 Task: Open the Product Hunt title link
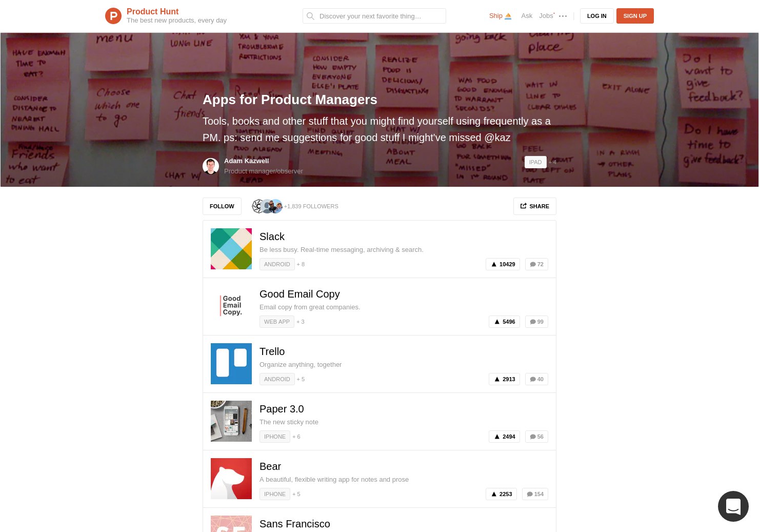click(152, 11)
